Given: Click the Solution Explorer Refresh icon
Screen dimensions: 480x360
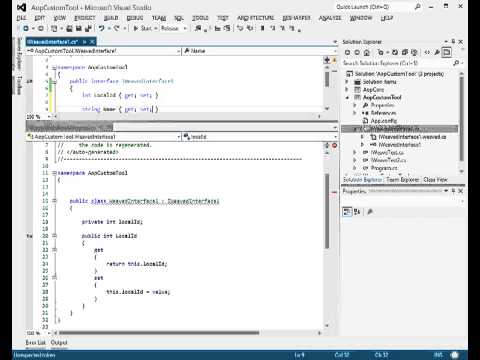Looking at the screenshot, I should click(395, 52).
